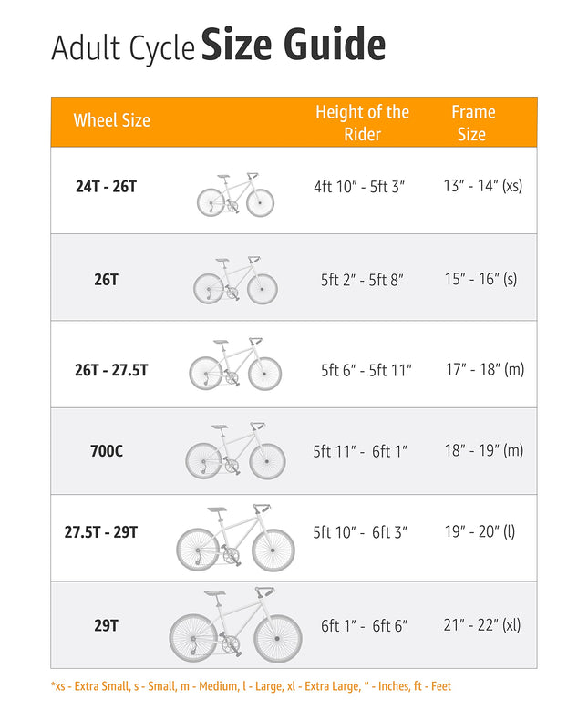Click the 700C bicycle illustration

pos(235,451)
